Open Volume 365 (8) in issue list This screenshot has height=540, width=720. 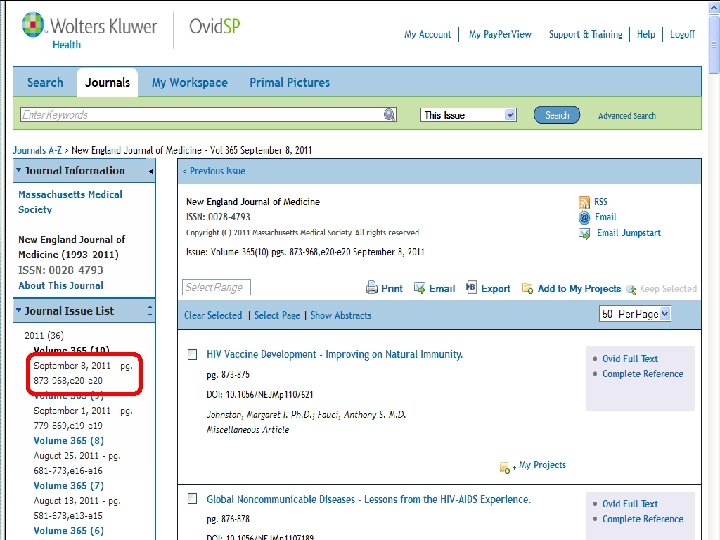[x=68, y=440]
